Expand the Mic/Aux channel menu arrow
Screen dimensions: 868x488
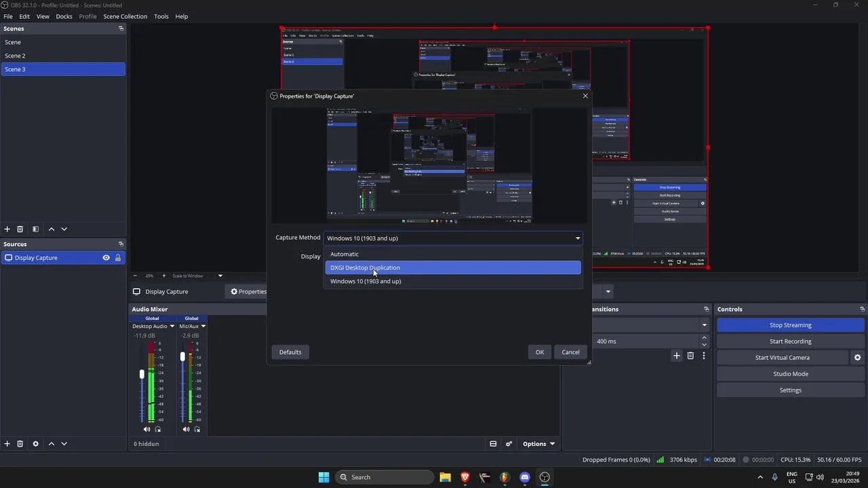203,326
